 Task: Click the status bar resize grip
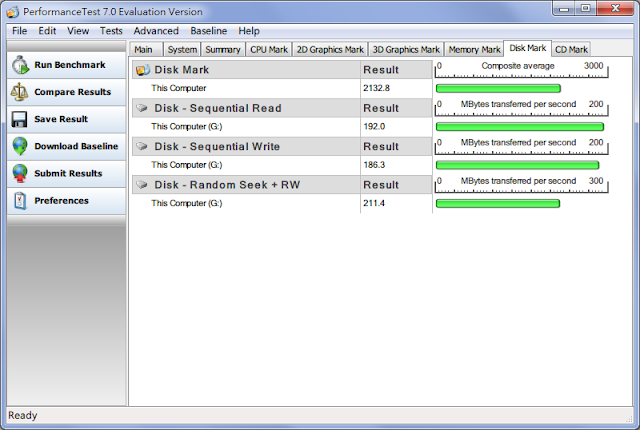coord(629,418)
